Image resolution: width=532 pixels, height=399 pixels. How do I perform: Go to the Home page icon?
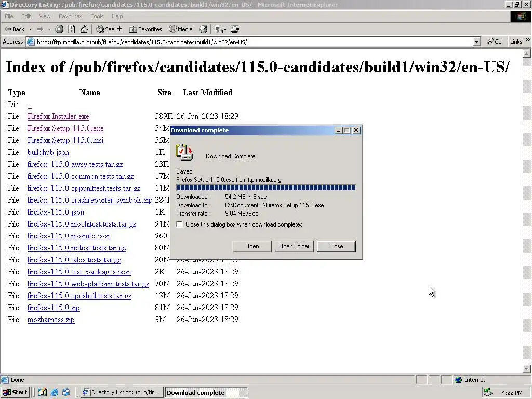click(x=84, y=30)
